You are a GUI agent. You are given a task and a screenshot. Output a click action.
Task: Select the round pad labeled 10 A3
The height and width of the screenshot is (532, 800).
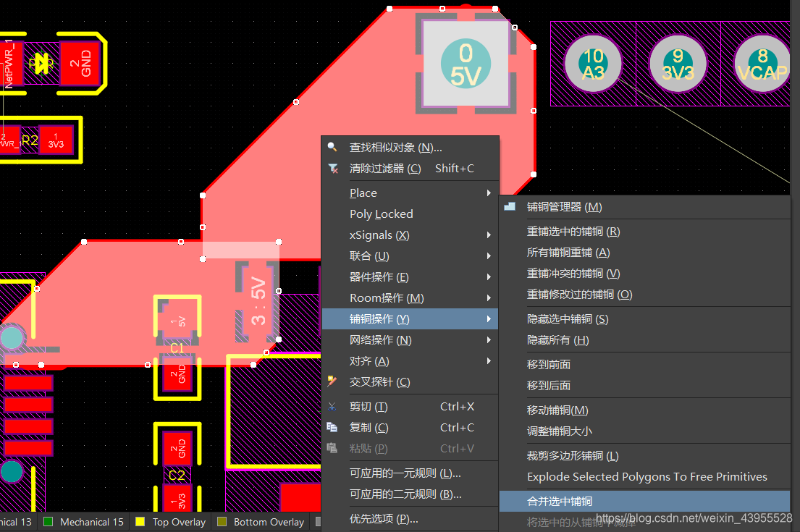tap(593, 64)
